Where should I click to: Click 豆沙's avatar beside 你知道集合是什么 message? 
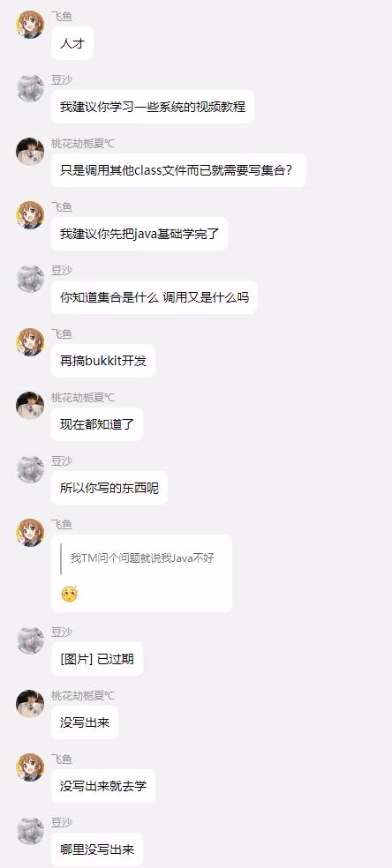[x=30, y=279]
